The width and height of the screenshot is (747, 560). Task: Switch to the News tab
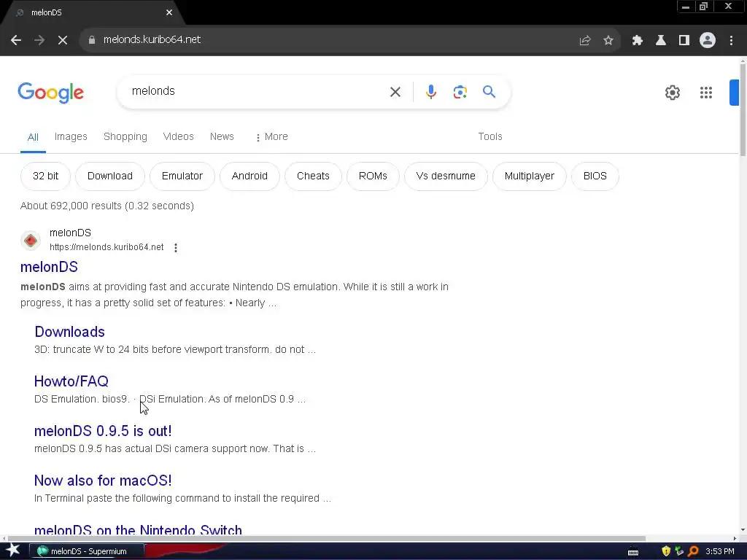[222, 136]
